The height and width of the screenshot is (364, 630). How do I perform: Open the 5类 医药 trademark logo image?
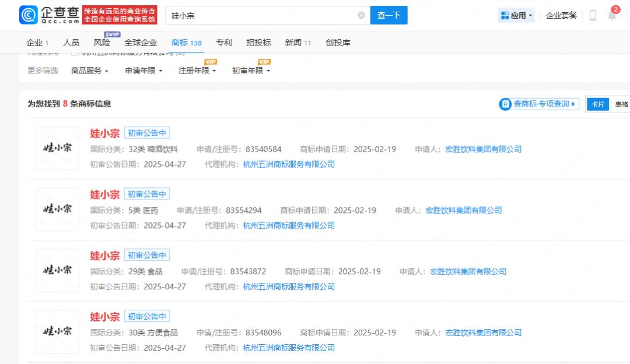click(57, 209)
